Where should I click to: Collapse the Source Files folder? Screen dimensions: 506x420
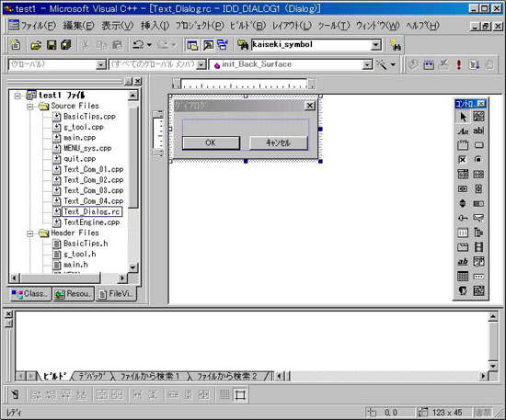point(30,106)
